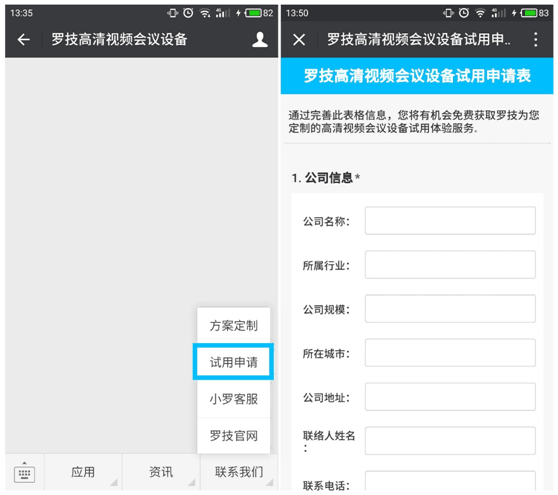Click the 联络人姓名 input box
Viewport: 558px width, 495px height.
[450, 441]
